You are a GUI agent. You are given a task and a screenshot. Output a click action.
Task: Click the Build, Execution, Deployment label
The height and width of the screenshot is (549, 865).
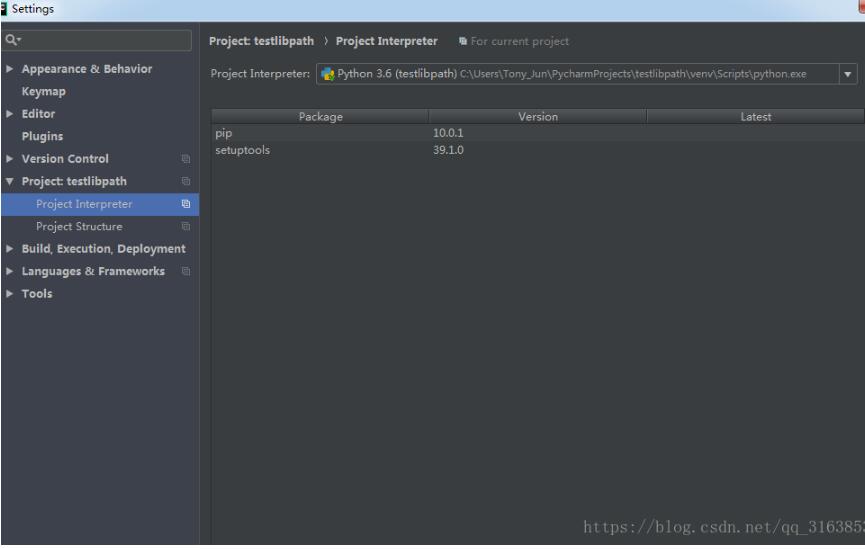(x=104, y=249)
